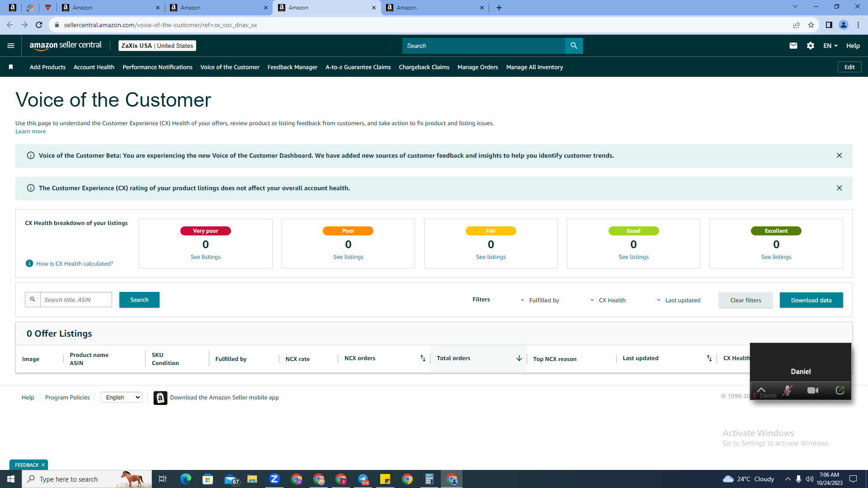Go to Add Products

pyautogui.click(x=47, y=67)
